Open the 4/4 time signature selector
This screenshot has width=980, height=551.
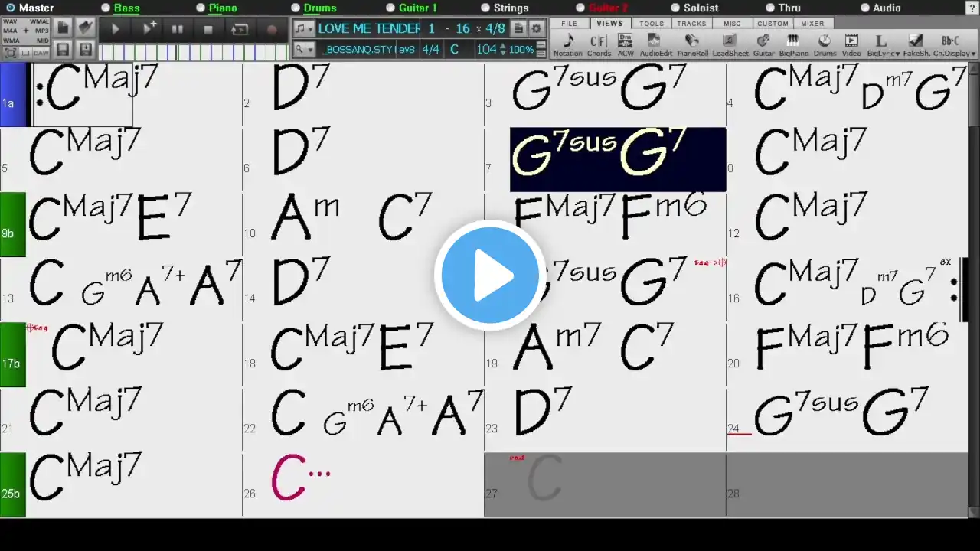(431, 50)
